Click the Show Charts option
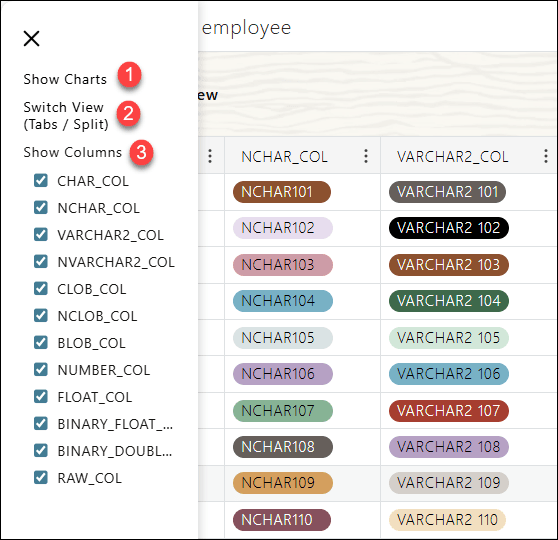 coord(65,79)
